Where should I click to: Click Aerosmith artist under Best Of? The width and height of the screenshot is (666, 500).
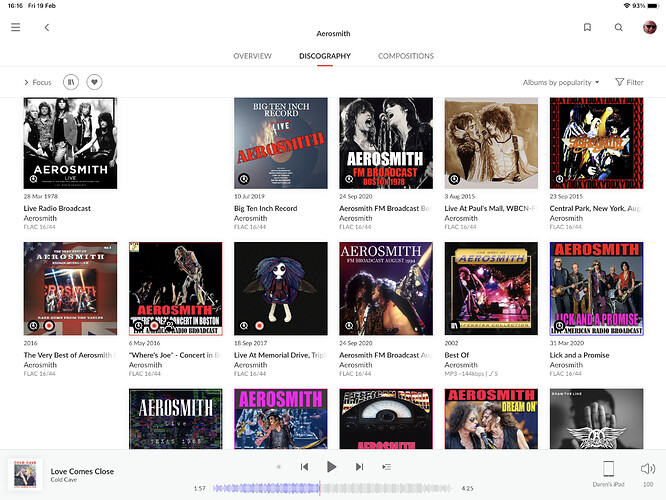coord(461,365)
